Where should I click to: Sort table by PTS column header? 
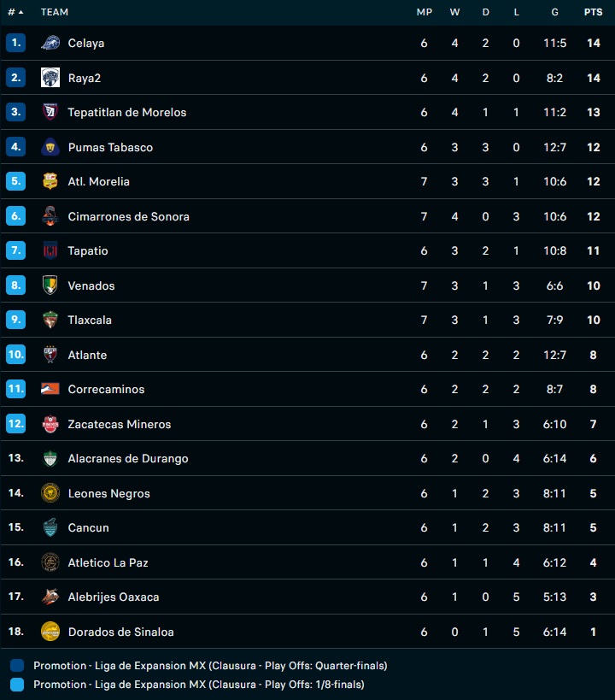593,12
